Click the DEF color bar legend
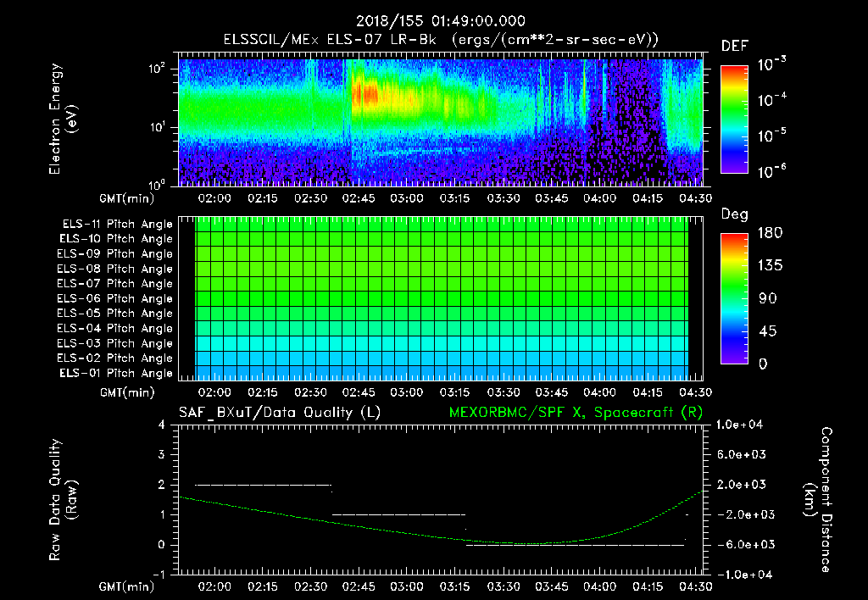Screen dimensions: 868x600 734,119
